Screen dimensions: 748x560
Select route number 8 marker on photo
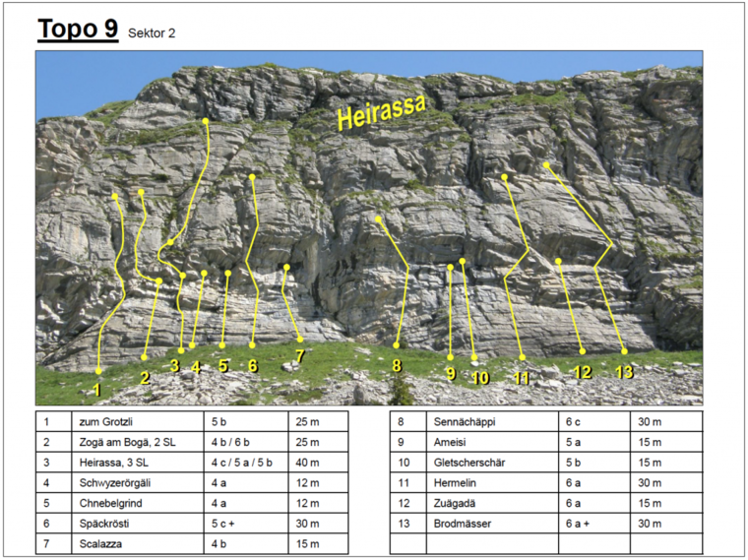click(396, 365)
